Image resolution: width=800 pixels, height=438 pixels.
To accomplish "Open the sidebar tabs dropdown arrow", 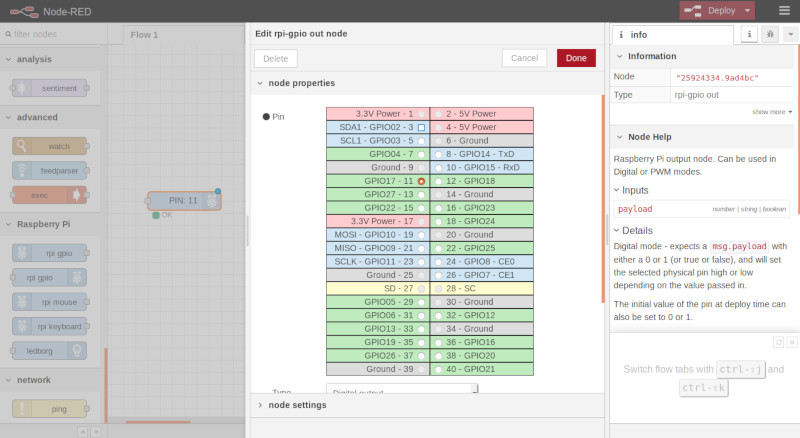I will [x=790, y=34].
